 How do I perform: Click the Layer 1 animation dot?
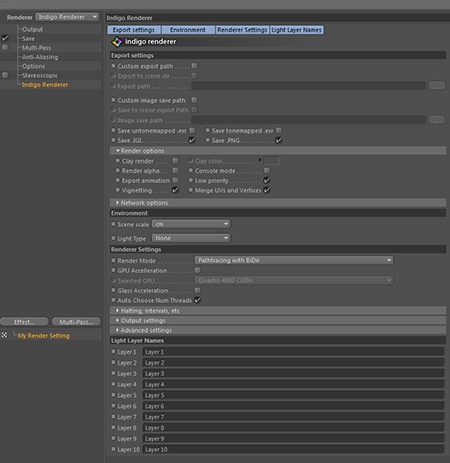click(113, 352)
